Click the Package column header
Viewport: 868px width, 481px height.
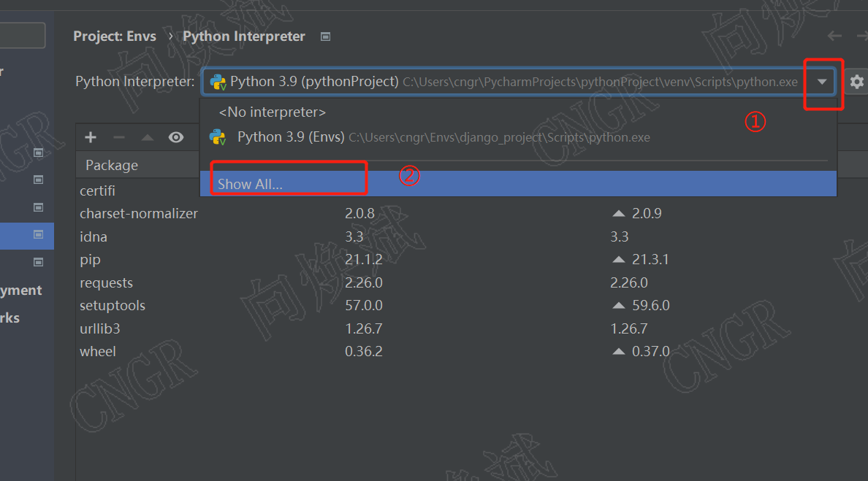[x=112, y=165]
